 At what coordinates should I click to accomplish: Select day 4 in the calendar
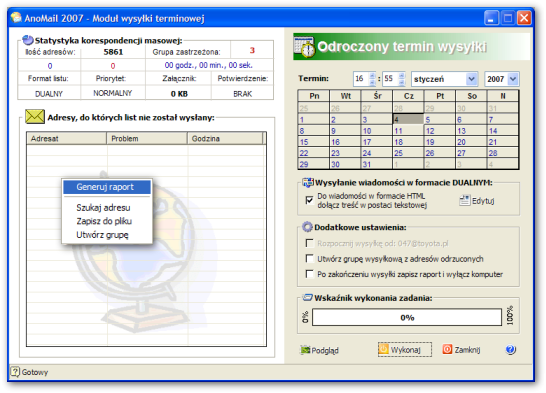click(x=408, y=119)
